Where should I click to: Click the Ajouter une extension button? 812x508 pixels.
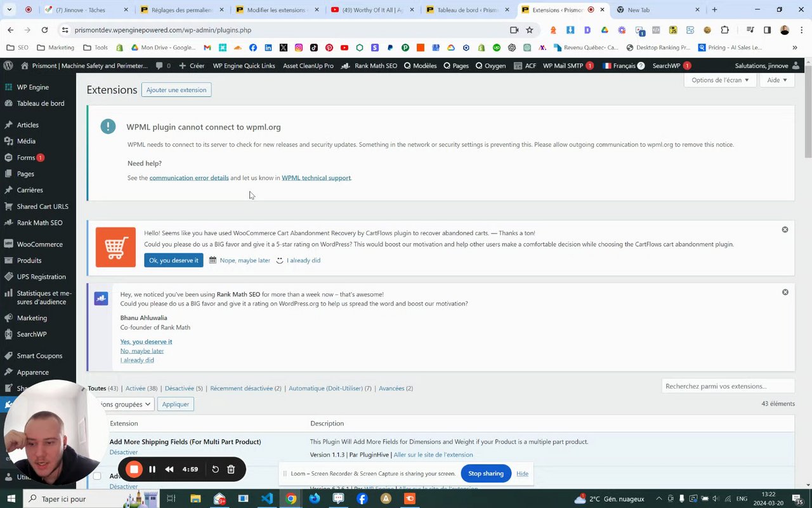point(176,90)
